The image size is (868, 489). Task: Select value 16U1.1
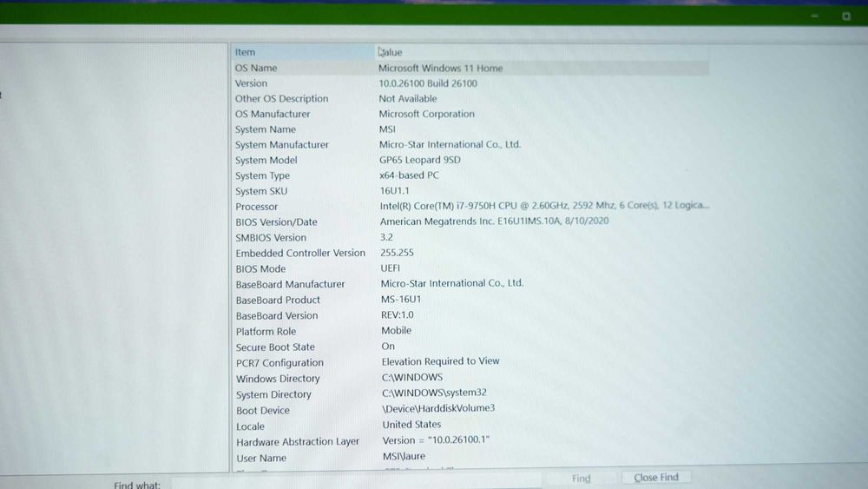click(395, 190)
